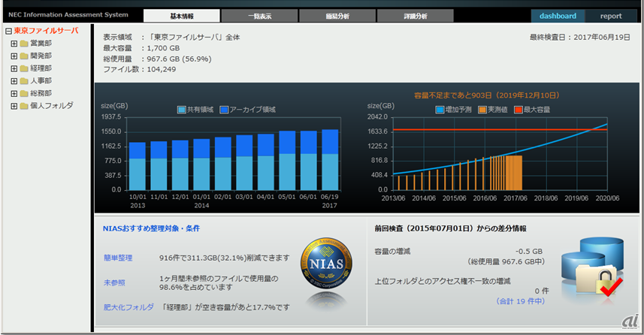Click the database and locked folder icon
This screenshot has width=644, height=335.
click(x=593, y=268)
